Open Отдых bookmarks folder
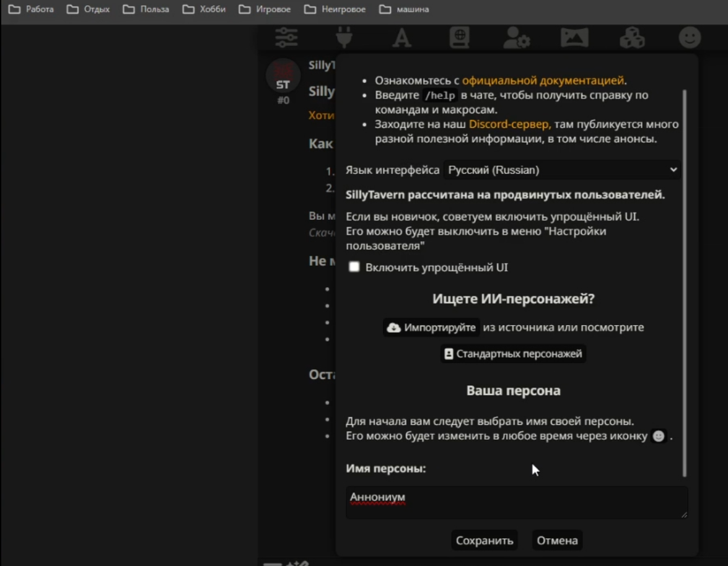The width and height of the screenshot is (728, 566). 88,9
